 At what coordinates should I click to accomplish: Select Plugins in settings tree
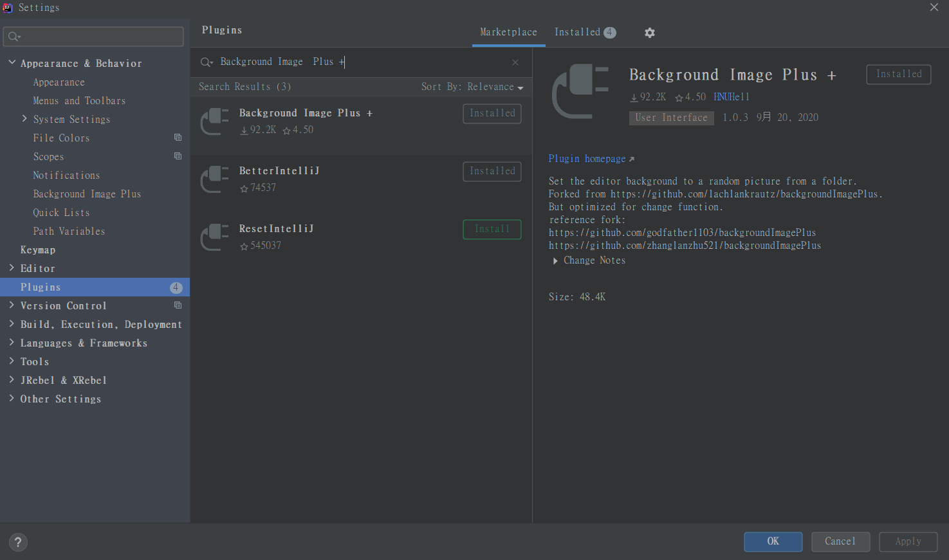pos(95,287)
